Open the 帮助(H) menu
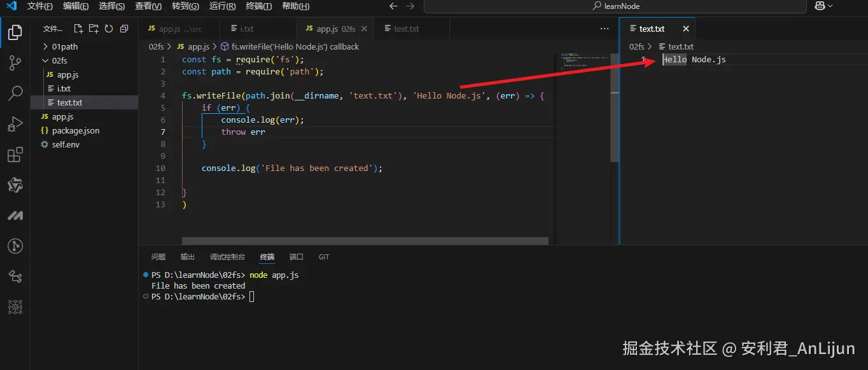868x370 pixels. [x=295, y=6]
